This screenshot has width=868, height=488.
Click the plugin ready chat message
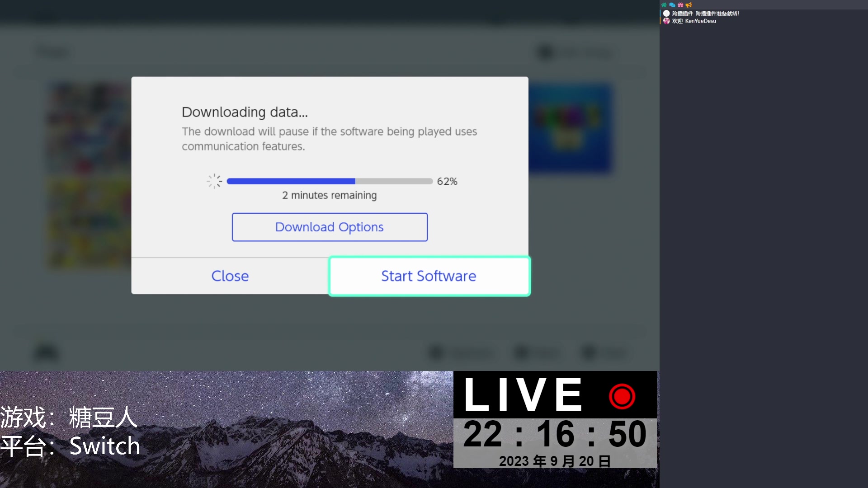pos(717,14)
